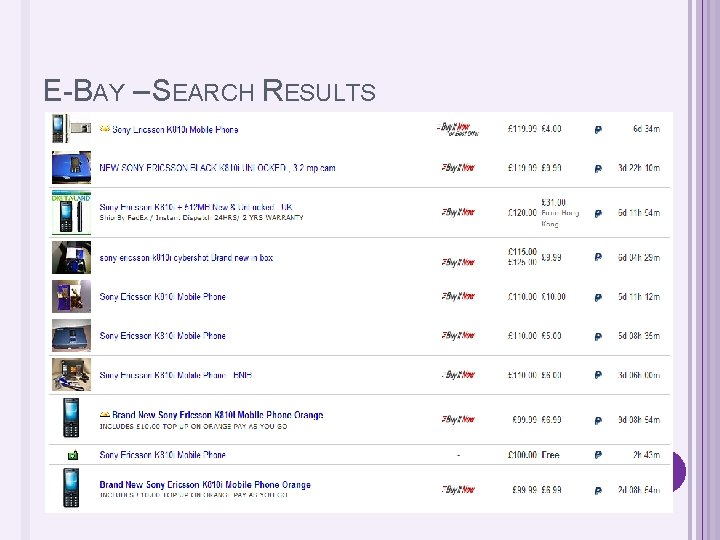Click PayPal icon in the 3d 08h 54m row
The width and height of the screenshot is (720, 540).
click(598, 421)
